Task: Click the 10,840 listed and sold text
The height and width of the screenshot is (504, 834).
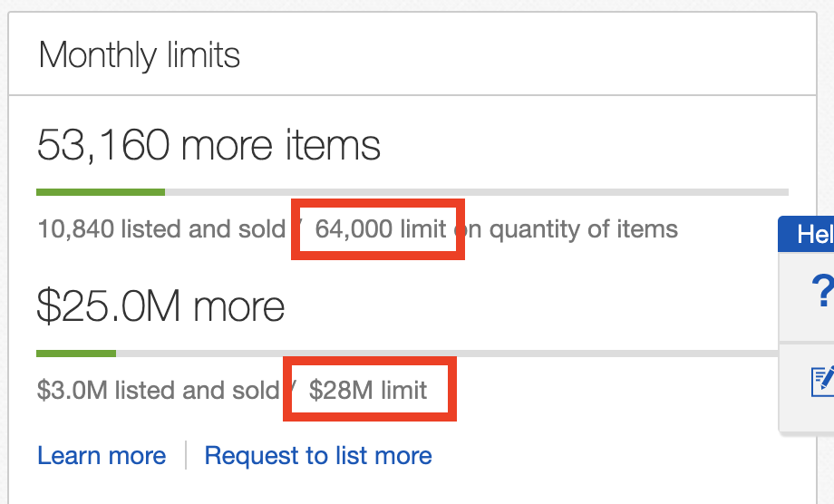Action: click(x=161, y=229)
